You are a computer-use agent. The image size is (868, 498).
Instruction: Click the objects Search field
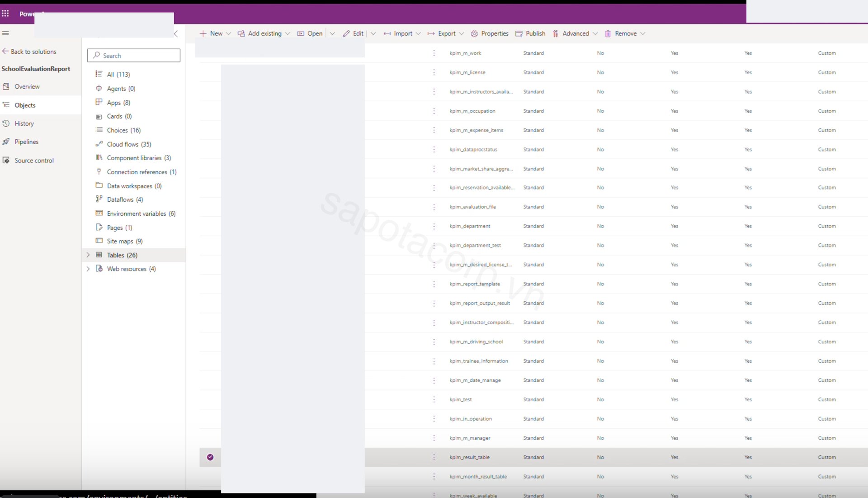(134, 55)
